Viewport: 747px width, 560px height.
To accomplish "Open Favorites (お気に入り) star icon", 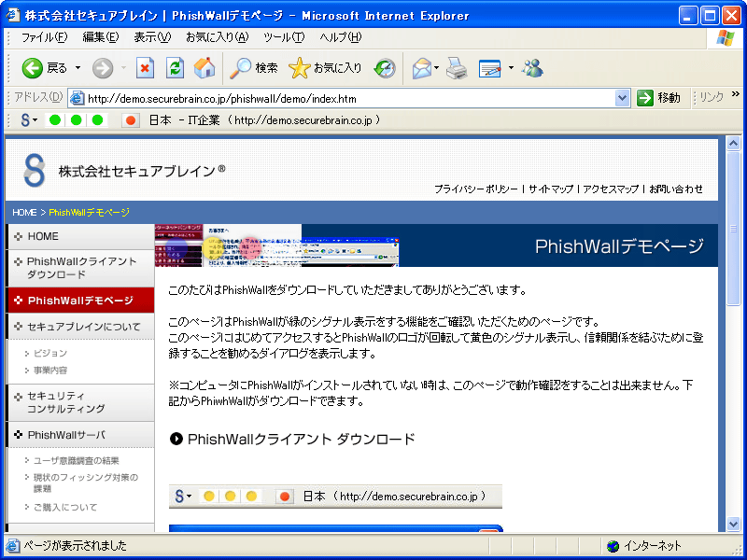I will [299, 68].
